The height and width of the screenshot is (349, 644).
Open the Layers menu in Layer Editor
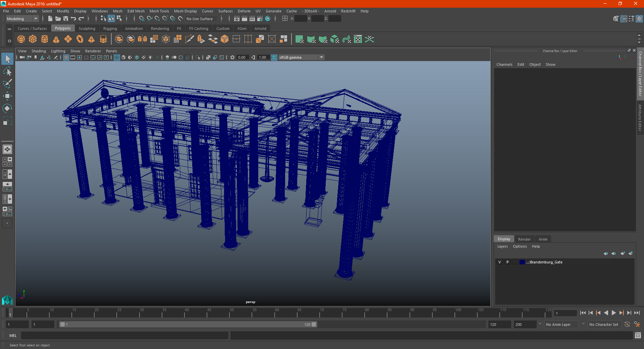click(502, 246)
